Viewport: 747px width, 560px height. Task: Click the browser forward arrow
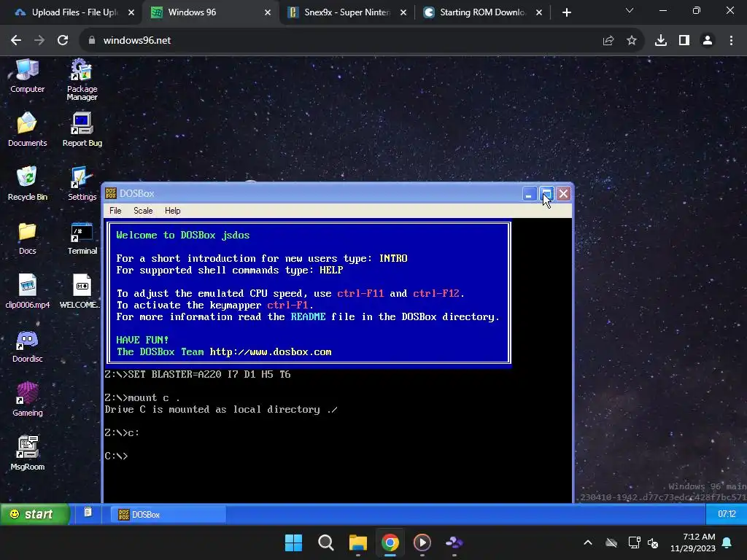click(x=39, y=41)
